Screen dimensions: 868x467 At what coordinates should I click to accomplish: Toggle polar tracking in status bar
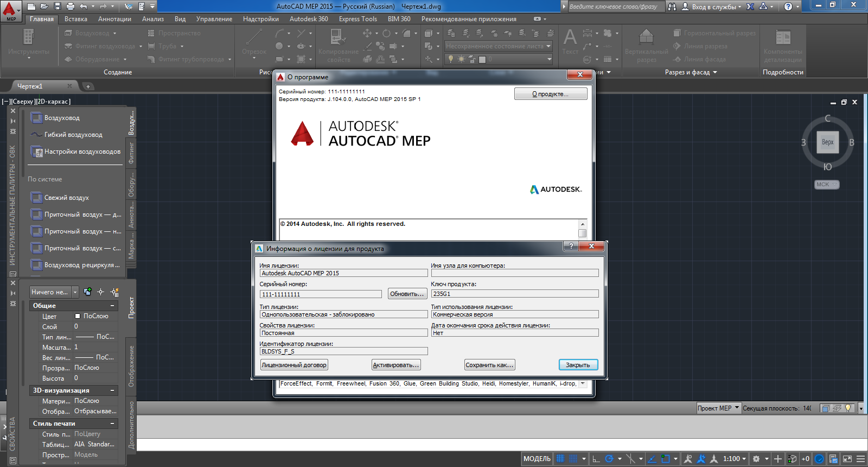click(609, 459)
